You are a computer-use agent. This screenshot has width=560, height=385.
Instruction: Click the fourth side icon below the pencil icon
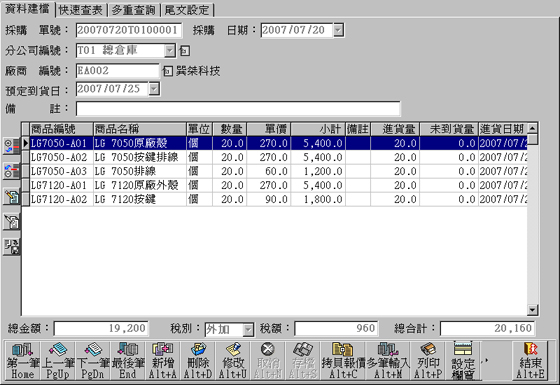click(x=11, y=221)
